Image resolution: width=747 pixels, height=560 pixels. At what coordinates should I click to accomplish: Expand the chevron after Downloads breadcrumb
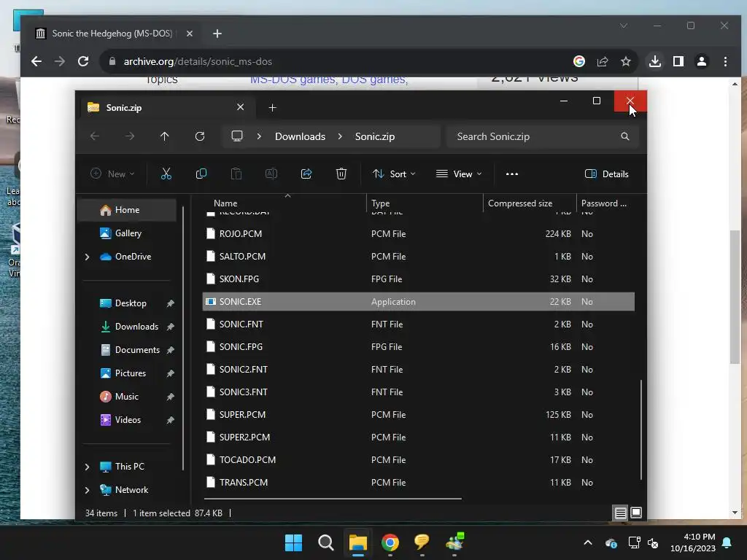(340, 136)
